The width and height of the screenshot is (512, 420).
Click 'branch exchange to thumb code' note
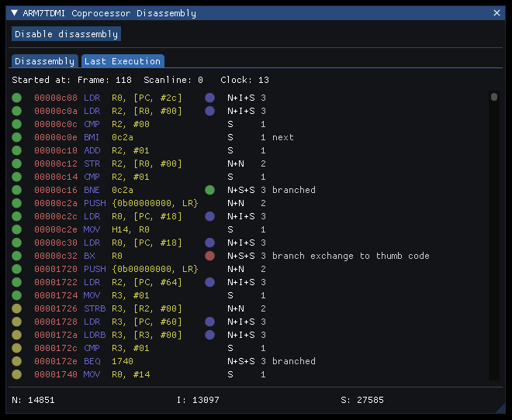tap(351, 256)
